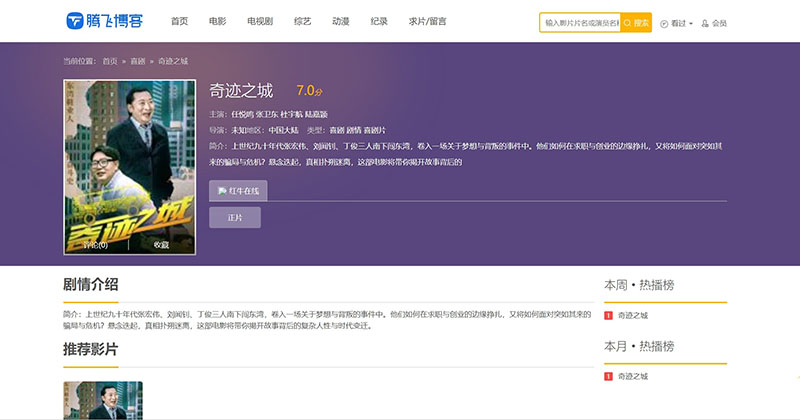Screen dimensions: 800x420
Task: Open the 纪录 navigation item
Action: tap(379, 21)
